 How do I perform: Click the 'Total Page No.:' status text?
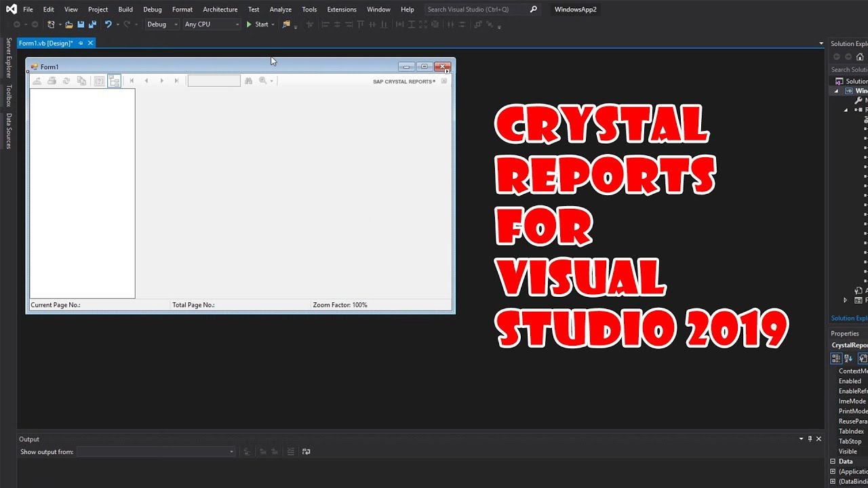[193, 305]
